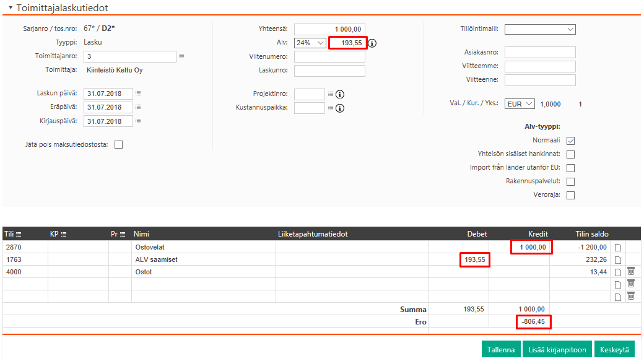Click the Tallenna button

(x=500, y=349)
